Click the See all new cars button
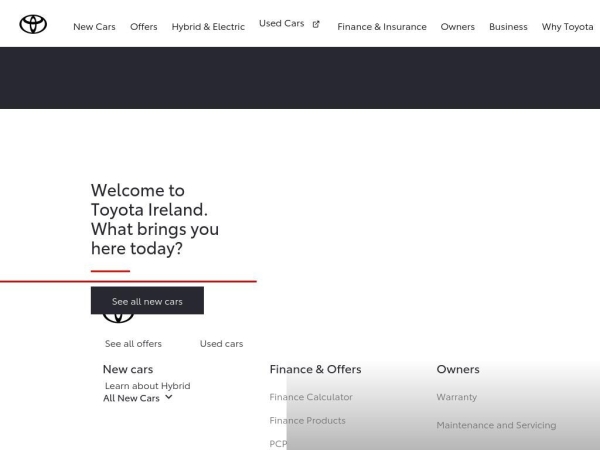The image size is (600, 450). tap(147, 301)
